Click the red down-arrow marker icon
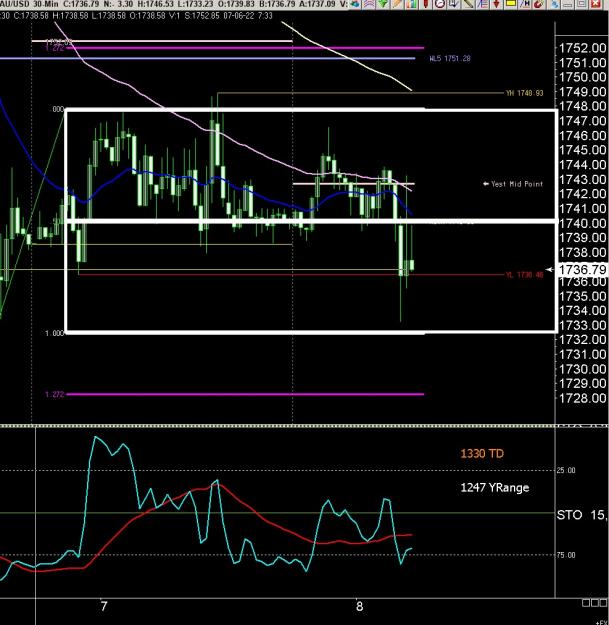The height and width of the screenshot is (625, 609). [x=496, y=3]
